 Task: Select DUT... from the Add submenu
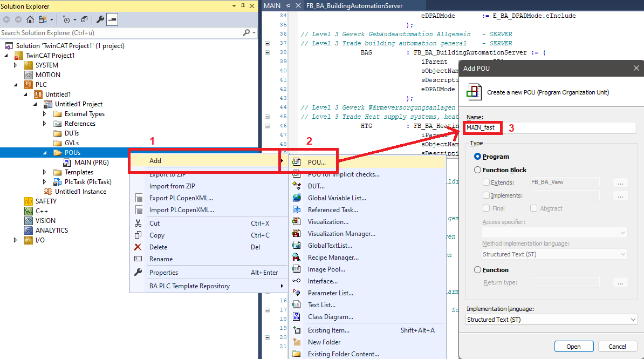(316, 186)
